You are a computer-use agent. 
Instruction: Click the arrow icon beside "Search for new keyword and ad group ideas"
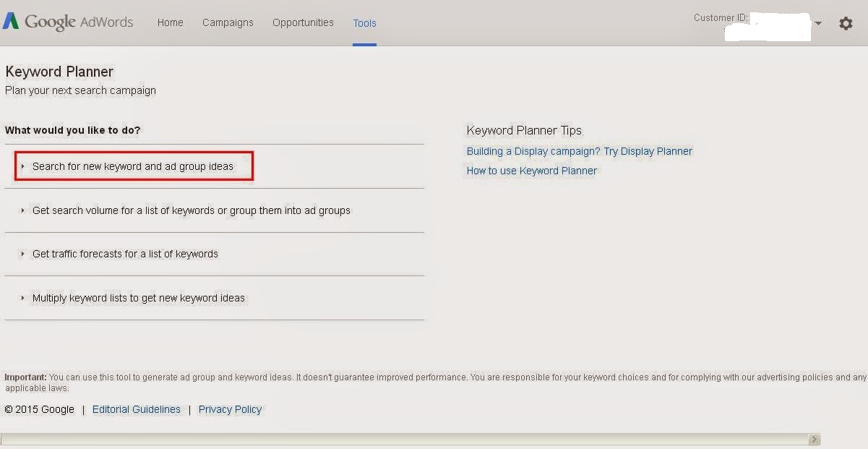(x=22, y=166)
